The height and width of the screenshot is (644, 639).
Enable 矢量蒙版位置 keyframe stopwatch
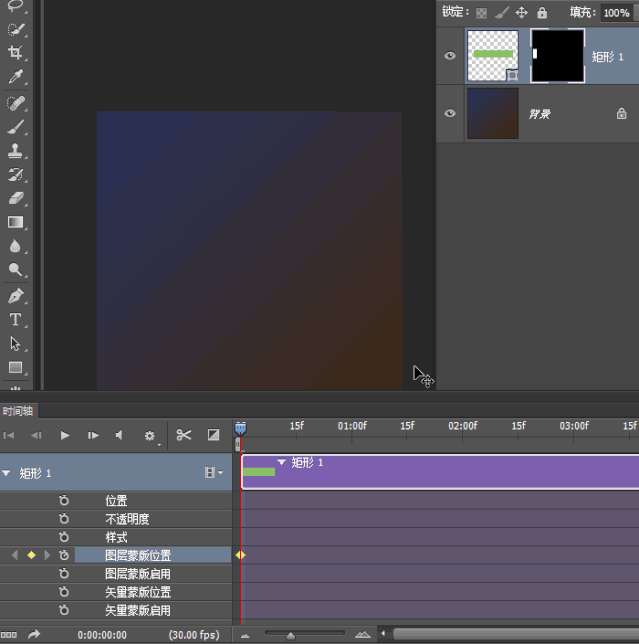point(64,592)
